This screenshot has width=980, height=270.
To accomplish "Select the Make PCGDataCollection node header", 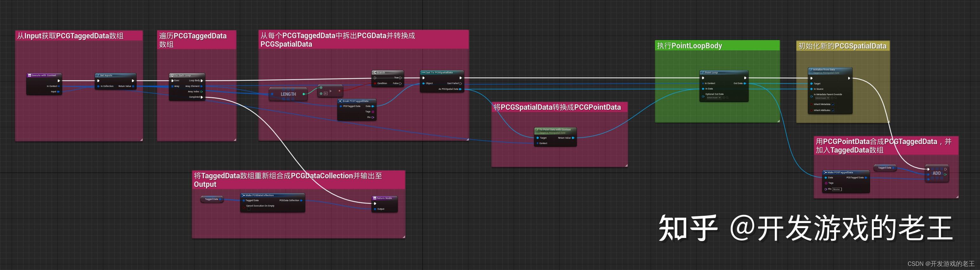I will click(x=272, y=195).
